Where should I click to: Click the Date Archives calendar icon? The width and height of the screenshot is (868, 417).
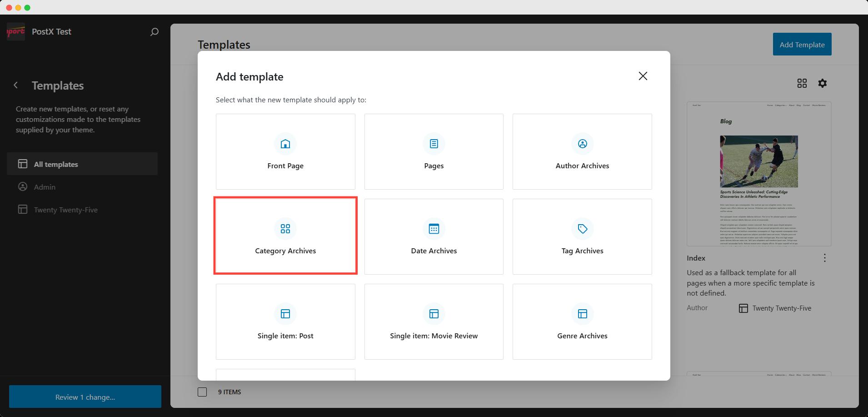(434, 229)
